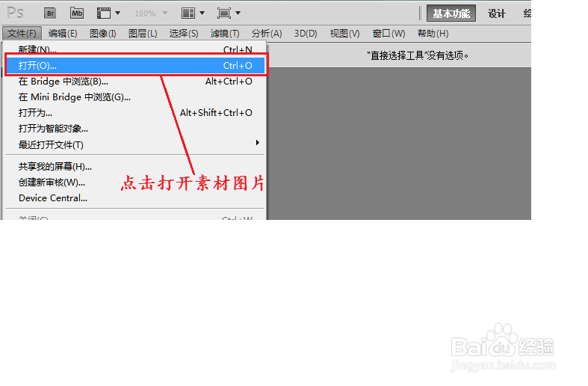Select 创建新审核(W)... menu item
The height and width of the screenshot is (386, 588).
[135, 182]
